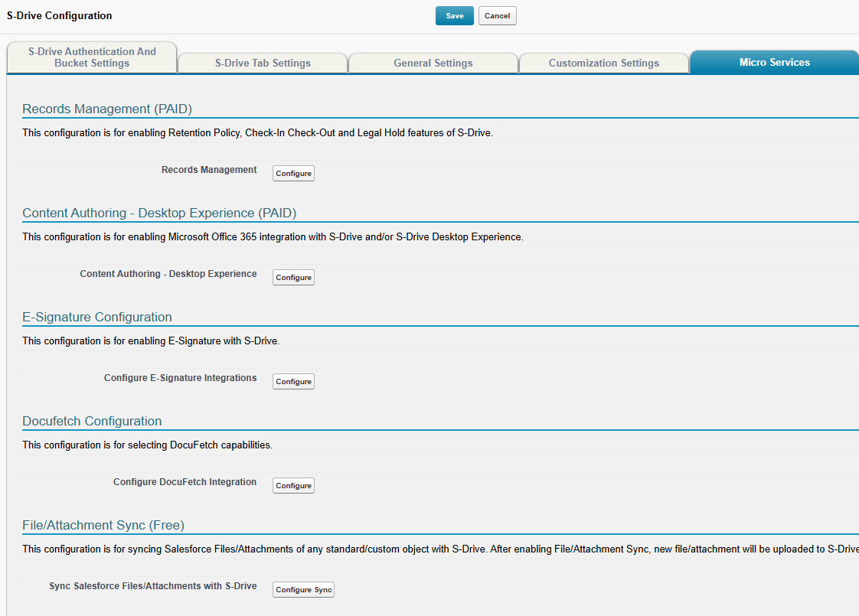Image resolution: width=859 pixels, height=616 pixels.
Task: Switch to the S-Drive Tab Settings tab
Action: pos(263,64)
